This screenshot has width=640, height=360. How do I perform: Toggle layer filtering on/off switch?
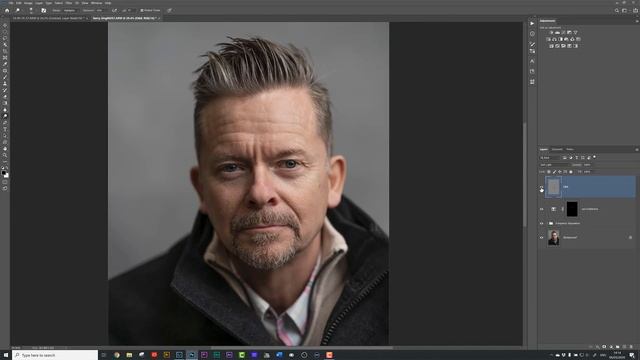pyautogui.click(x=594, y=157)
